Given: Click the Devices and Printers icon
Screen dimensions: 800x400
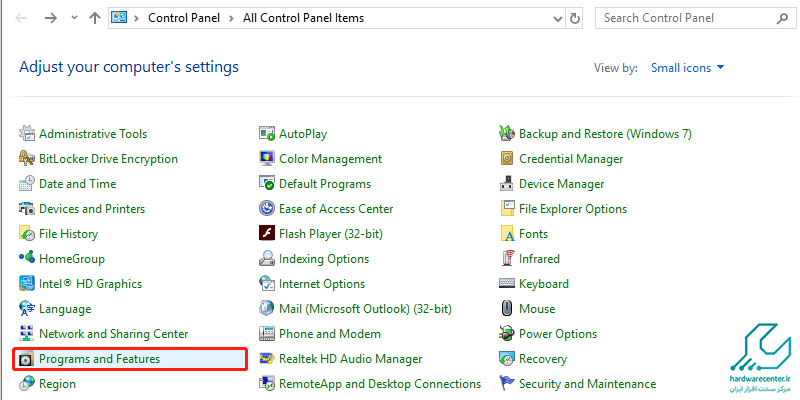Looking at the screenshot, I should pyautogui.click(x=27, y=209).
